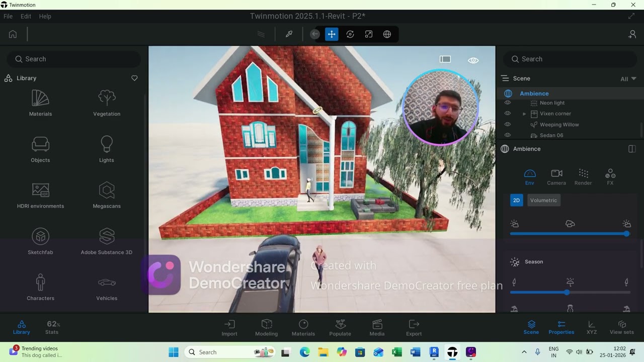Open the Scene panel hamburger menu
The height and width of the screenshot is (362, 644).
[505, 78]
